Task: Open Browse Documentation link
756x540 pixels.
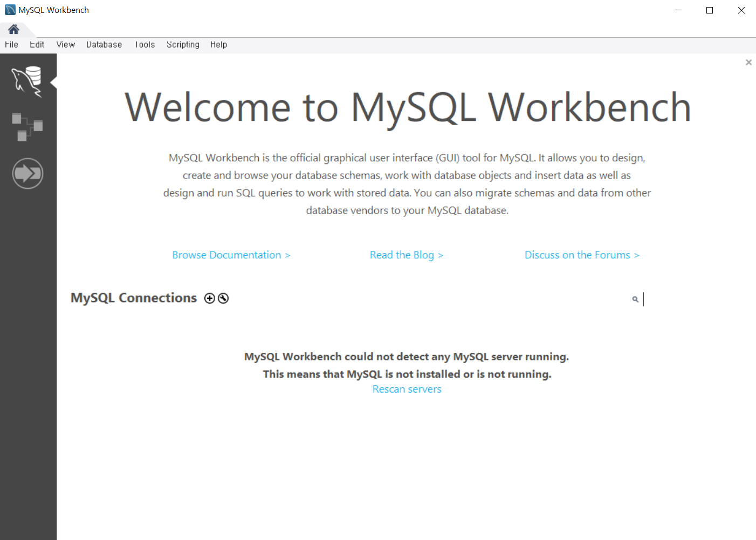Action: click(231, 255)
